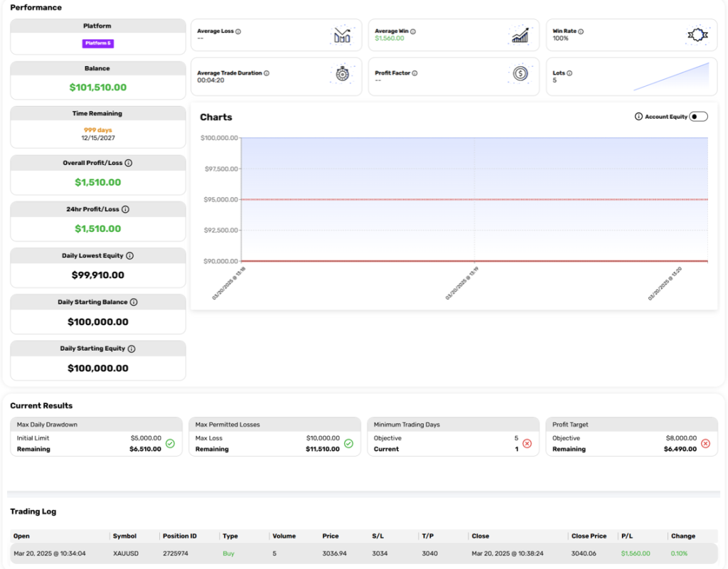This screenshot has height=569, width=728.
Task: Click the $95,000.00 chart axis label
Action: click(x=220, y=200)
